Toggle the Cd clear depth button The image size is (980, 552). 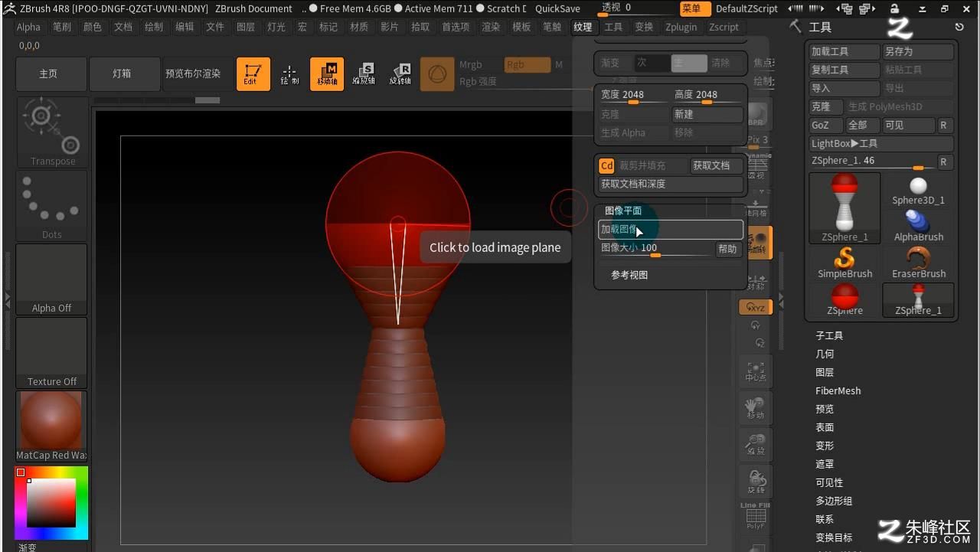[x=606, y=165]
